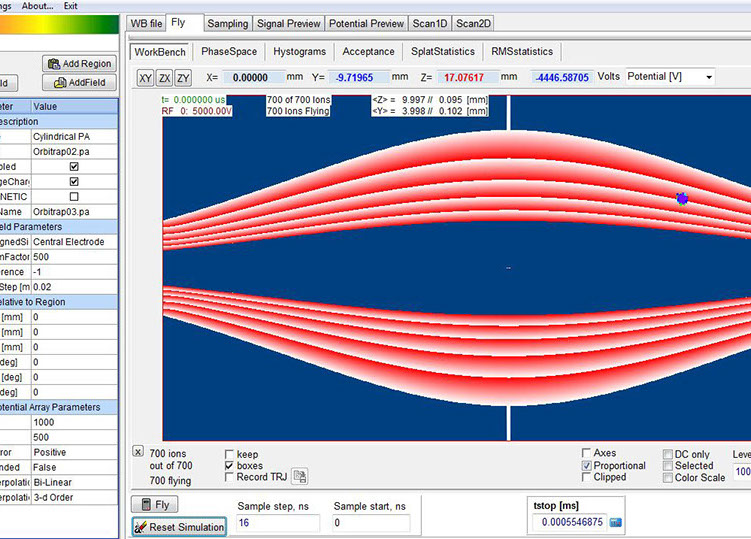This screenshot has height=539, width=751.
Task: Enable the Color Scale checkbox
Action: [668, 477]
